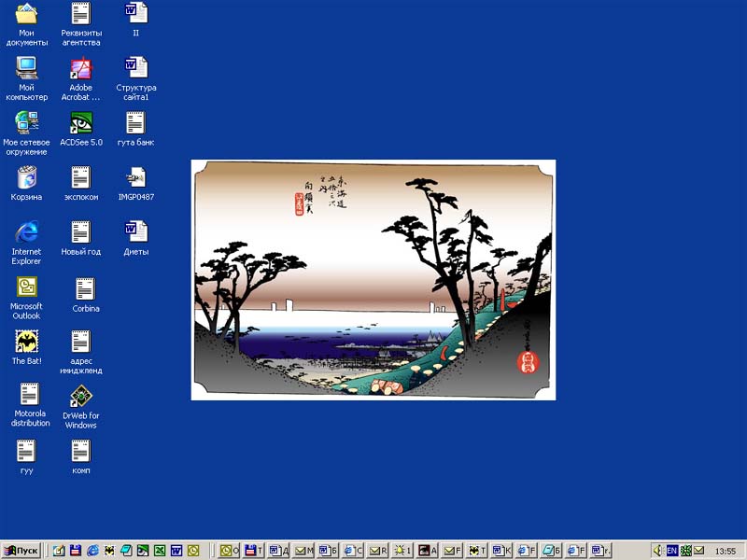Switch to the Internet Explorer 'C' taskbar button
The image size is (747, 560).
[353, 551]
